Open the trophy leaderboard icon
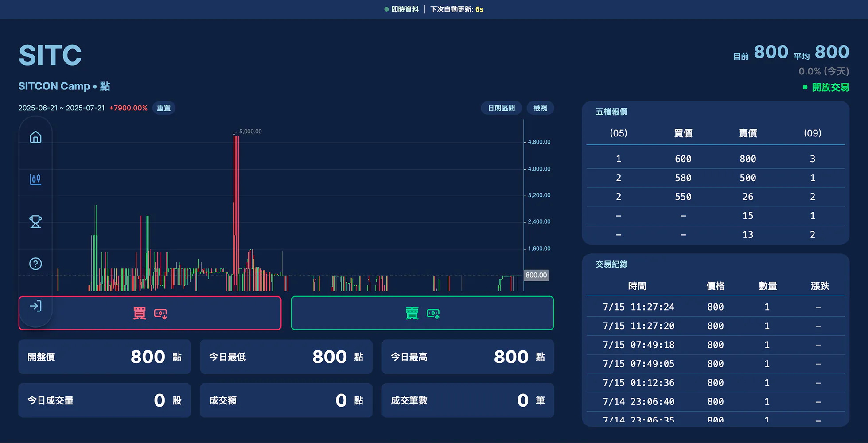Viewport: 868px width, 443px height. (x=35, y=221)
